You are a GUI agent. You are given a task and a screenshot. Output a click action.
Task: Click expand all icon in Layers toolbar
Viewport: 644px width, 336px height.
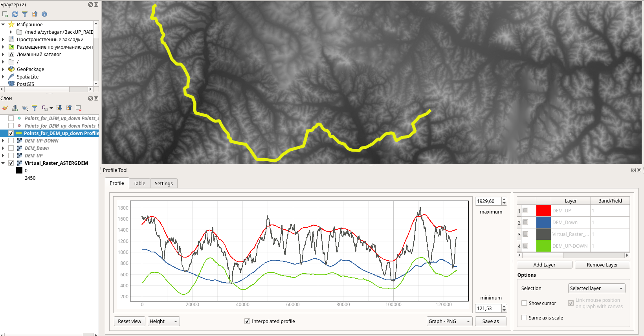tap(59, 108)
